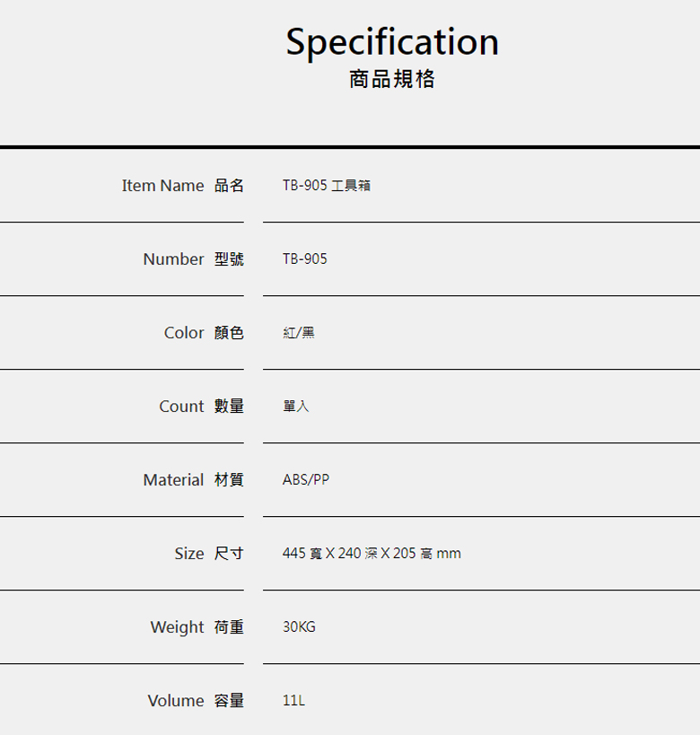Screen dimensions: 700x735
Task: Select the Size 尺寸 label
Action: click(208, 554)
